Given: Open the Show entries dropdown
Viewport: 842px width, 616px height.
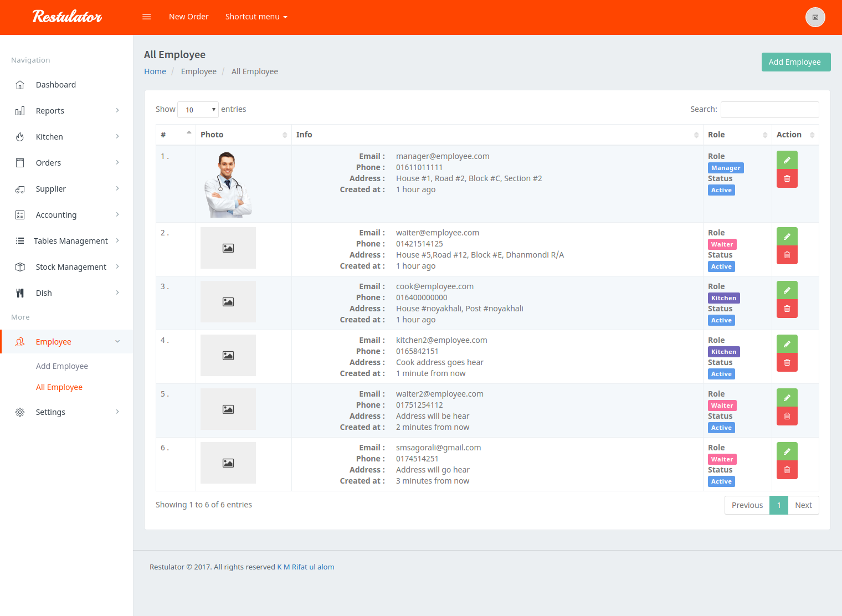Looking at the screenshot, I should pyautogui.click(x=197, y=109).
